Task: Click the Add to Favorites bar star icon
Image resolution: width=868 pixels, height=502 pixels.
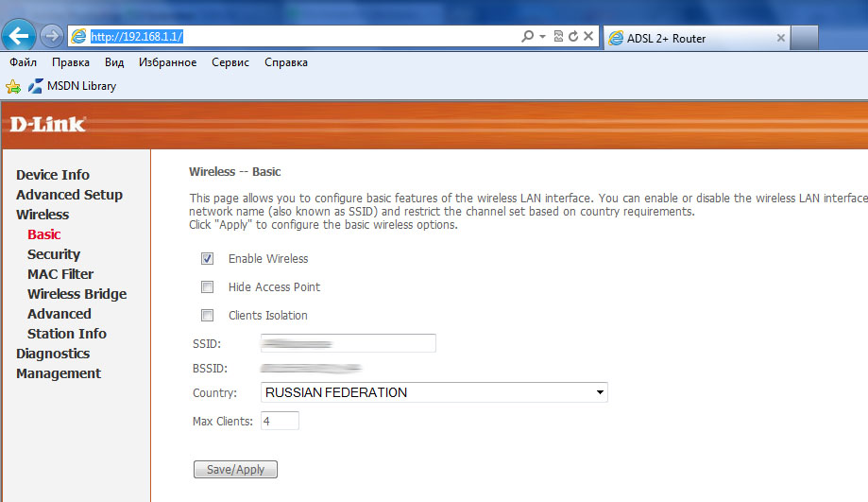Action: [x=13, y=86]
